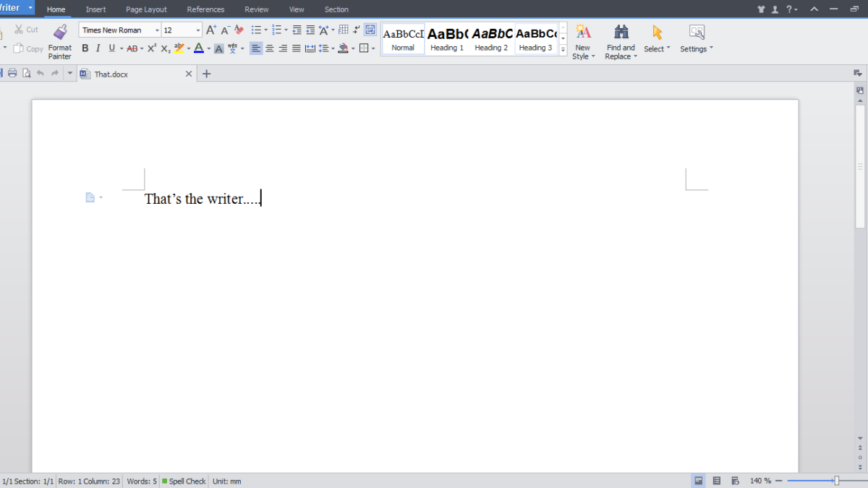The width and height of the screenshot is (868, 488).
Task: Shrink font size with shrink font icon
Action: click(225, 30)
